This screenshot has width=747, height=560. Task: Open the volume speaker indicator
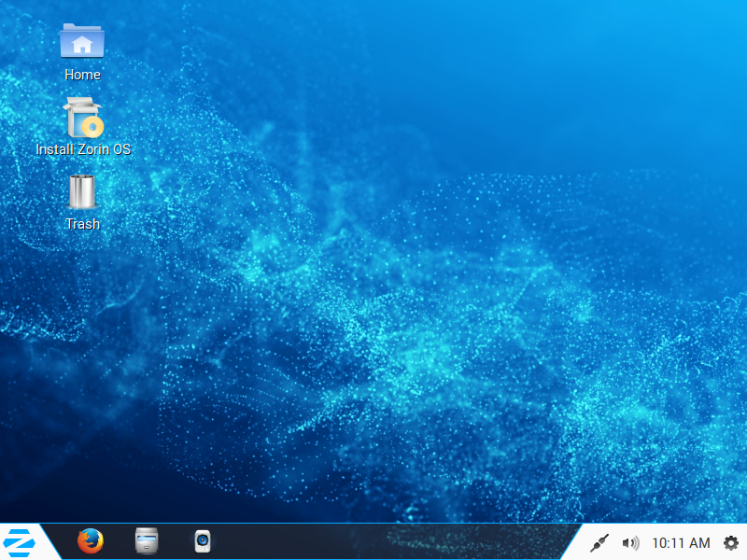pos(630,542)
